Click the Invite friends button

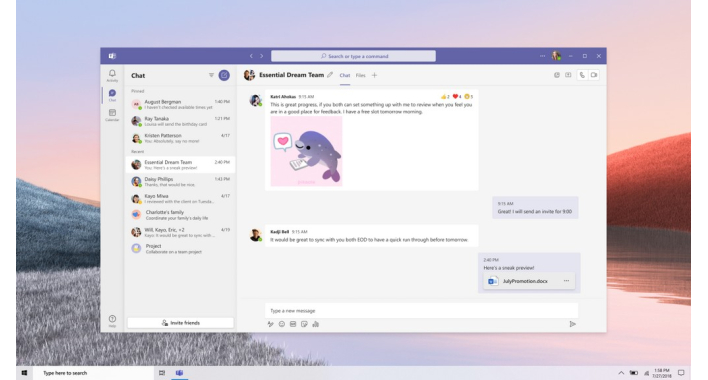pos(181,323)
